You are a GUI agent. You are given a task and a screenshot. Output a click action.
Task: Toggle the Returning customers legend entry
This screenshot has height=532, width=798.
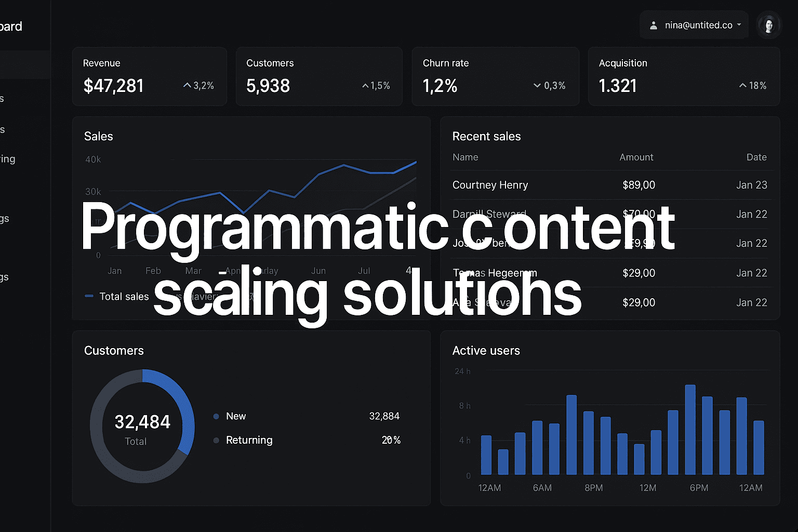tap(243, 440)
